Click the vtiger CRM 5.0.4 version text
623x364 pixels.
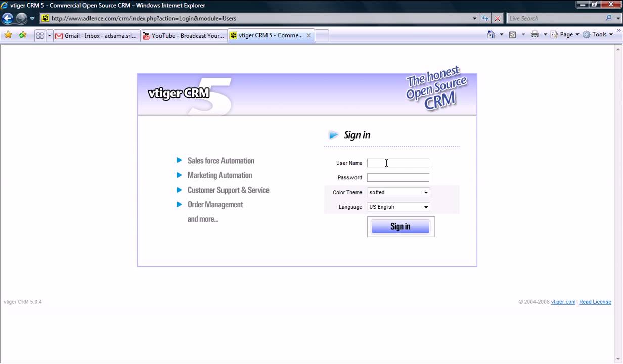click(23, 302)
